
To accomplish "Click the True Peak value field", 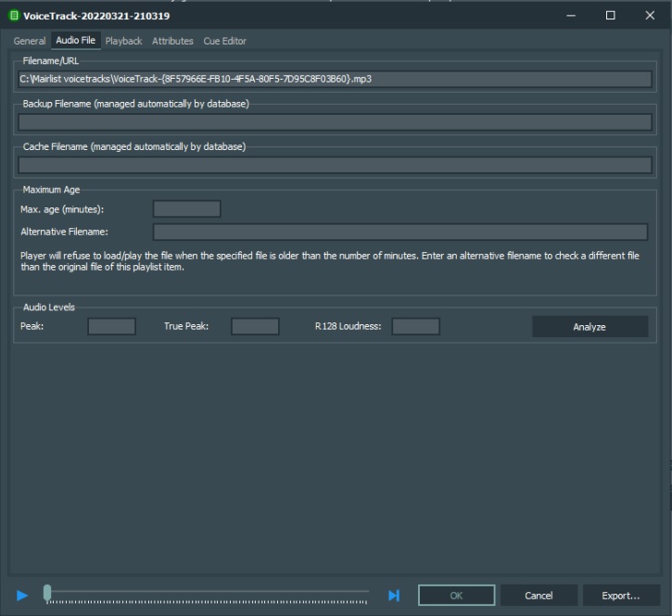I will pos(255,326).
